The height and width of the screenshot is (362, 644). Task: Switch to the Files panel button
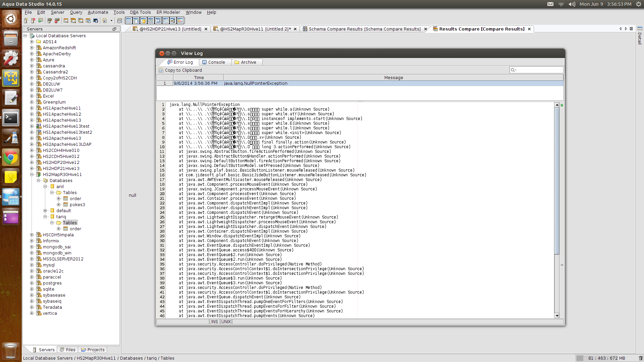[67, 350]
